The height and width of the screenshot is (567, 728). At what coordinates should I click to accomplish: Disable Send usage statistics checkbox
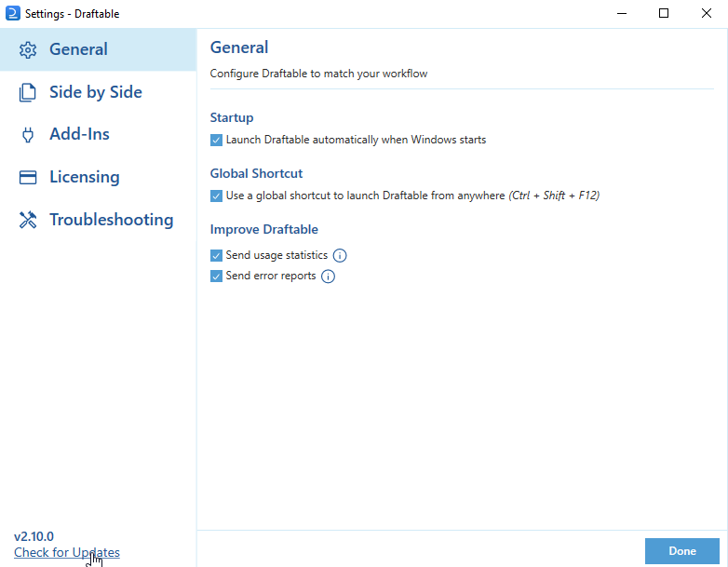(x=216, y=255)
